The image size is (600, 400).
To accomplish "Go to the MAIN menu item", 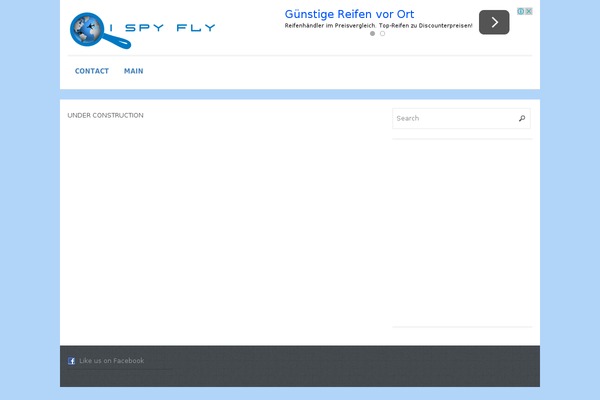I will 134,71.
